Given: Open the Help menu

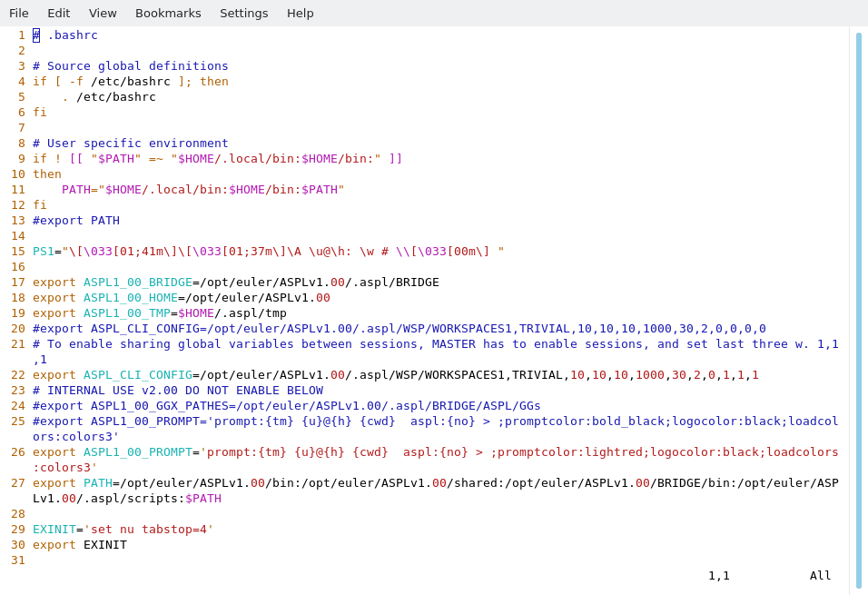Looking at the screenshot, I should point(300,13).
